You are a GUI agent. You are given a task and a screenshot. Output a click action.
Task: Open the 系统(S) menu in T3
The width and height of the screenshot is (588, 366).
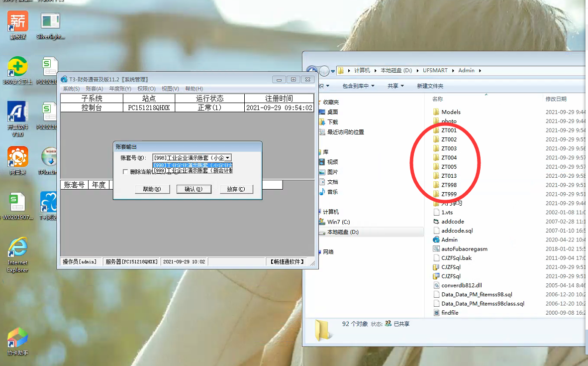pos(71,89)
